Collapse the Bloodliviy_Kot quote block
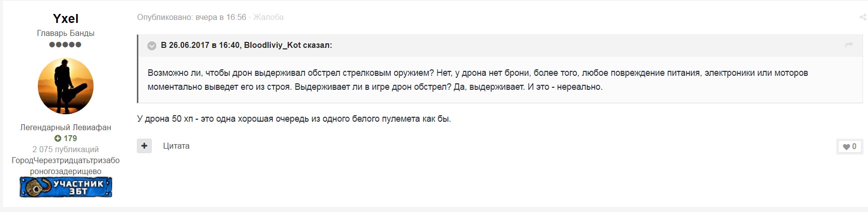This screenshot has height=212, width=868. (152, 45)
